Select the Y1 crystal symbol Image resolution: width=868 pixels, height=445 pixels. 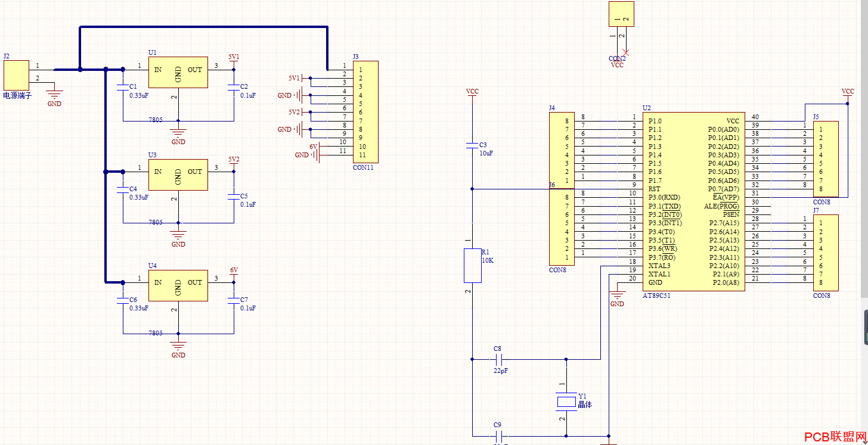[566, 402]
